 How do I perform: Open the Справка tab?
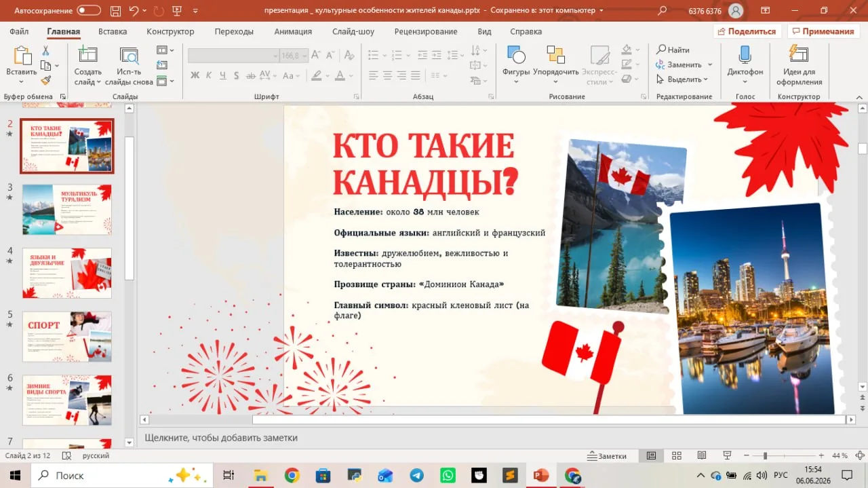[x=526, y=32]
